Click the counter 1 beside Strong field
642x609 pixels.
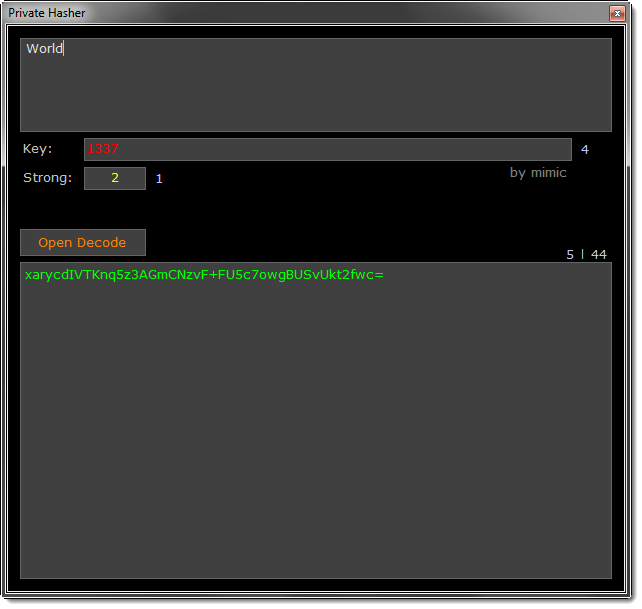tap(159, 179)
